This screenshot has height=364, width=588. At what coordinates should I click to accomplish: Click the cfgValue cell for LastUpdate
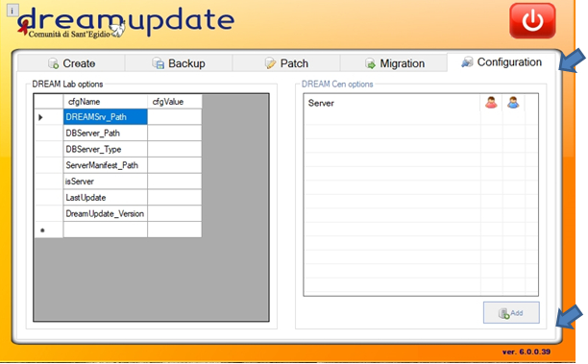pyautogui.click(x=175, y=198)
